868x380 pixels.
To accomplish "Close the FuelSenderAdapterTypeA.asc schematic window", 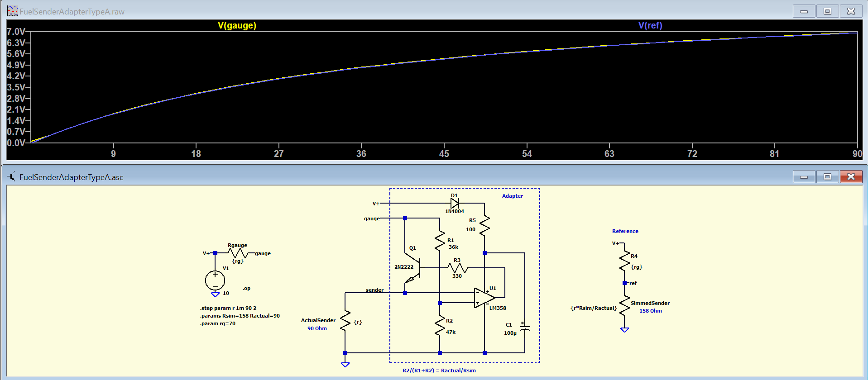I will point(851,177).
